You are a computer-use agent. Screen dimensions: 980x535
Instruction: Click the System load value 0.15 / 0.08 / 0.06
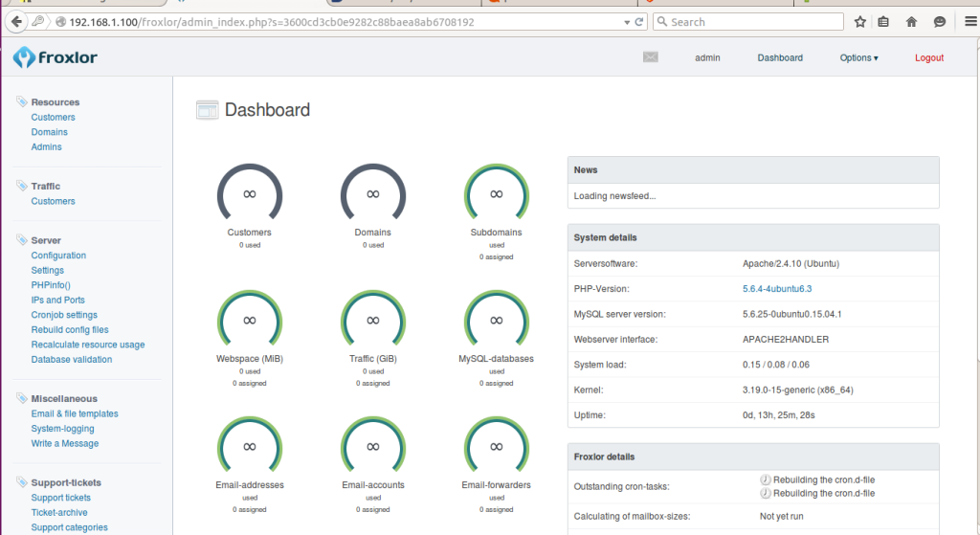(775, 365)
